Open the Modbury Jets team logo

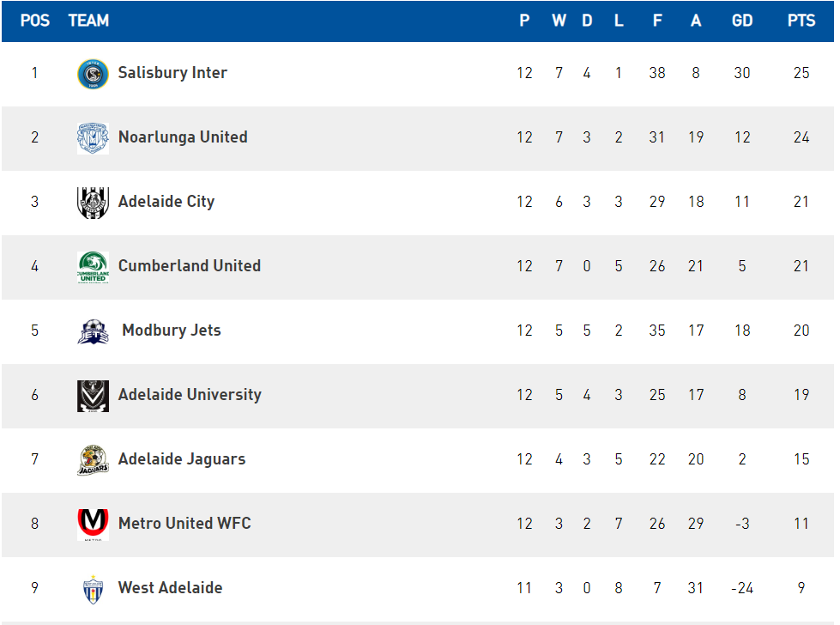93,331
